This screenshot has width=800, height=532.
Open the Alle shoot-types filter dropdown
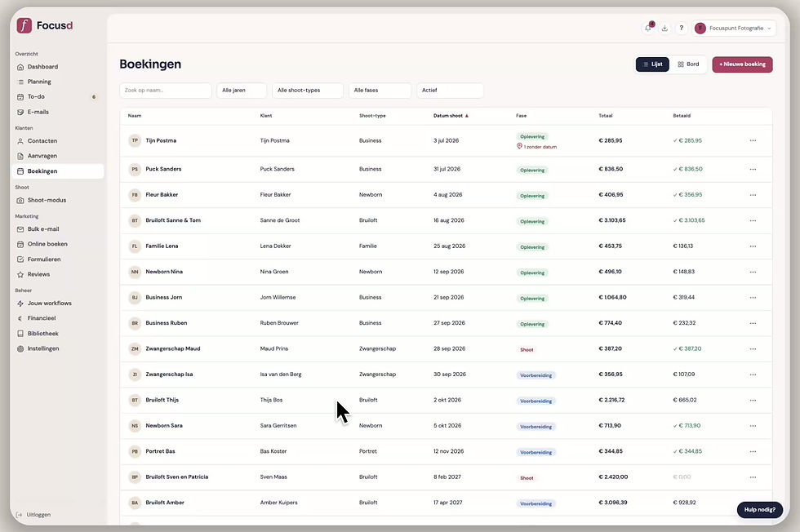tap(308, 91)
